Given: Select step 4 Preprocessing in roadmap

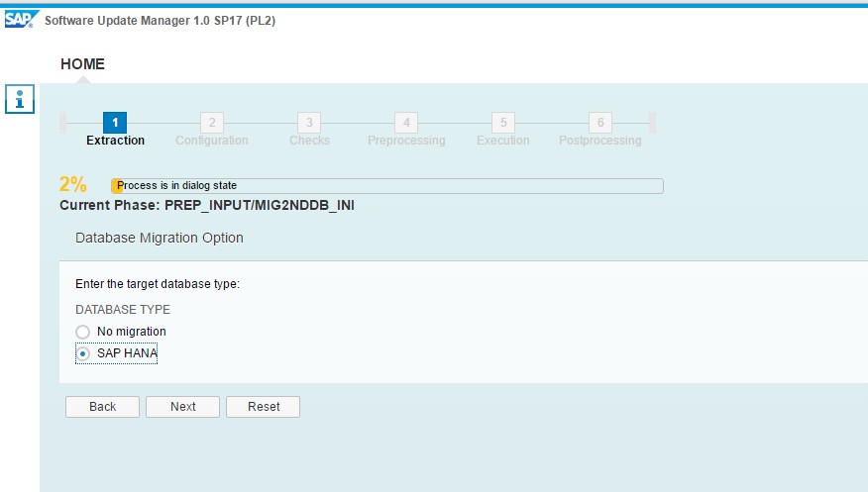Looking at the screenshot, I should click(x=406, y=123).
